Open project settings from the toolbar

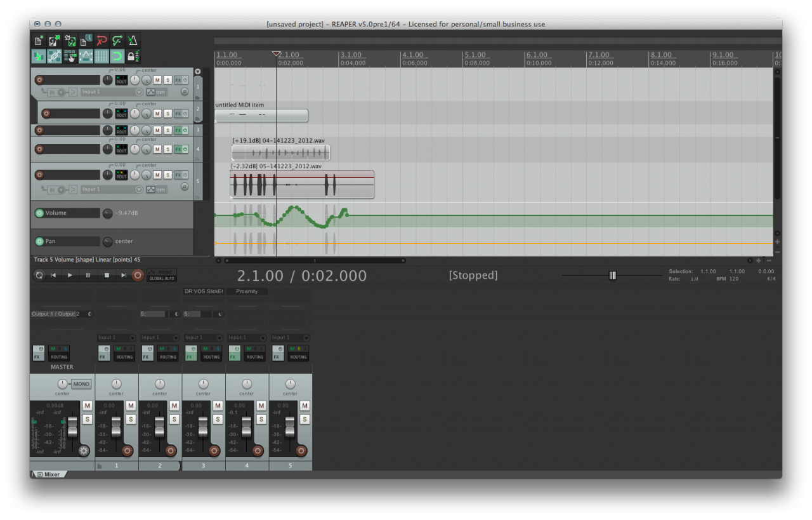click(86, 41)
